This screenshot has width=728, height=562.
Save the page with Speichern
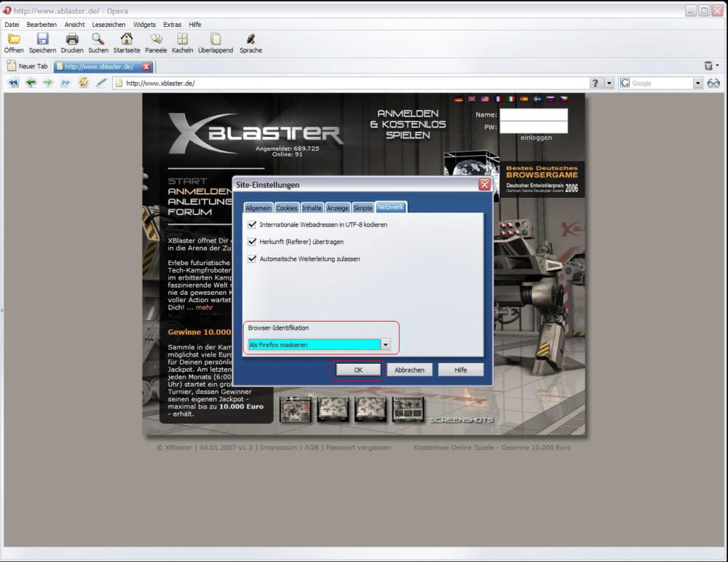[42, 39]
